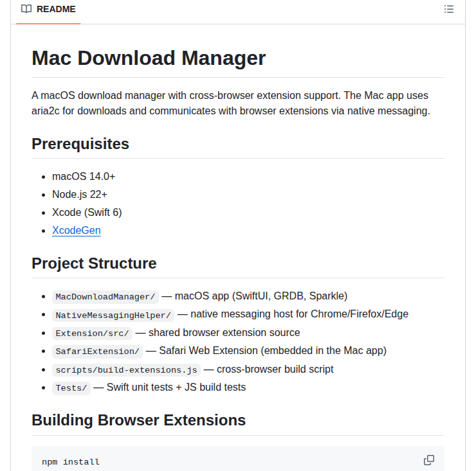The width and height of the screenshot is (476, 471).
Task: Copy the npm install code snippet
Action: [x=428, y=460]
